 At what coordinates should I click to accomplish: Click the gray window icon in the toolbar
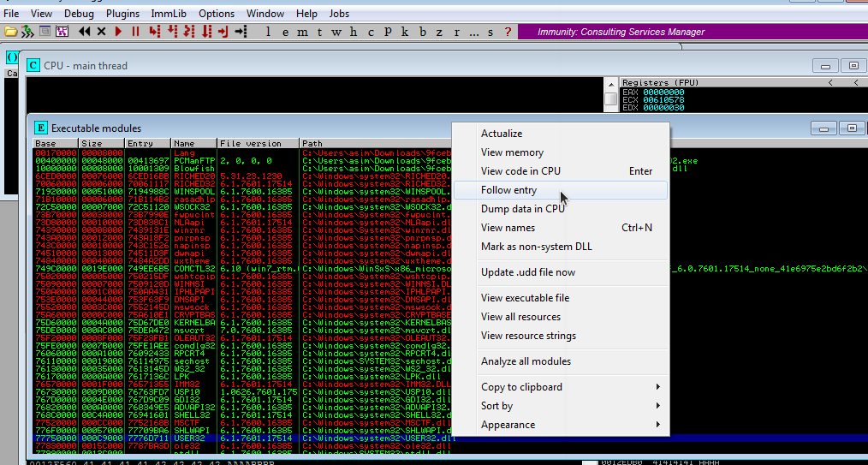(x=45, y=32)
